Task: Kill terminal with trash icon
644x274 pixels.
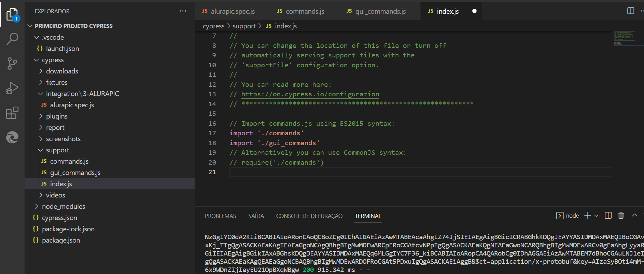Action: tap(621, 215)
